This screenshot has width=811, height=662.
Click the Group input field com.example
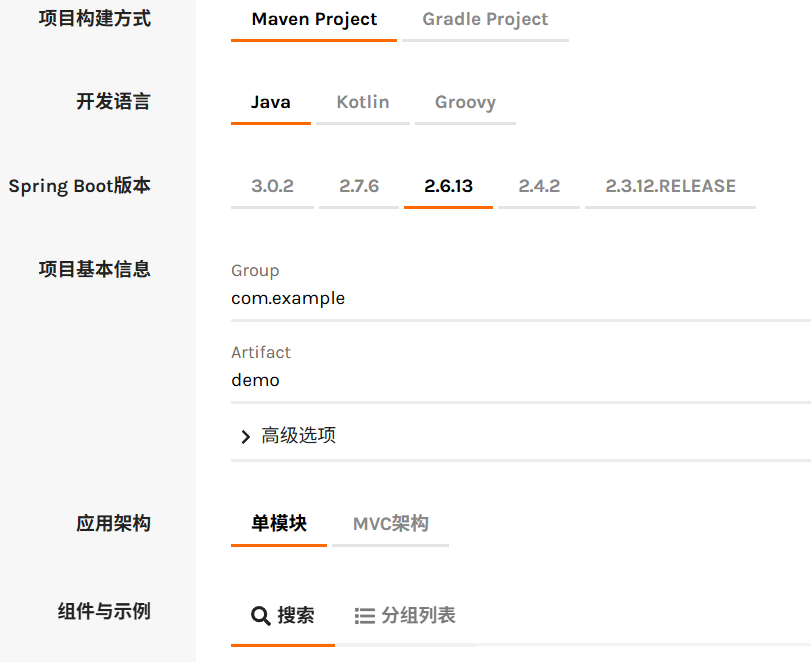coord(521,298)
